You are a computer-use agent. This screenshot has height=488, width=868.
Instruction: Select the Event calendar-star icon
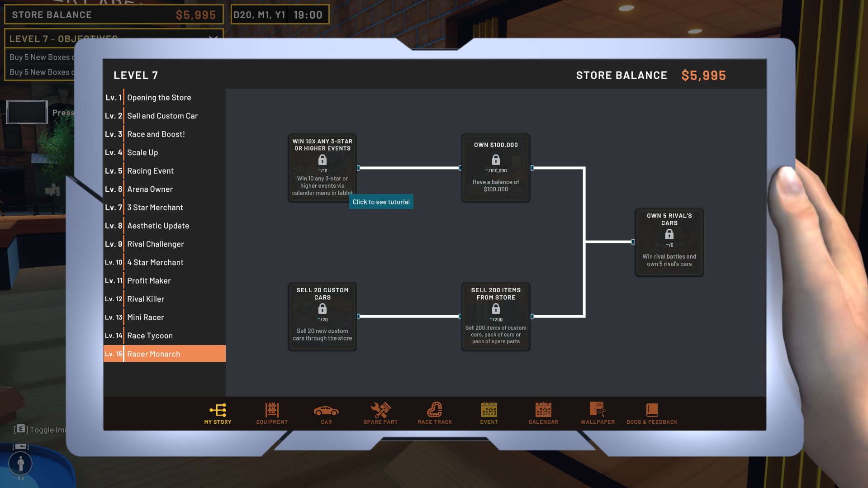tap(489, 410)
